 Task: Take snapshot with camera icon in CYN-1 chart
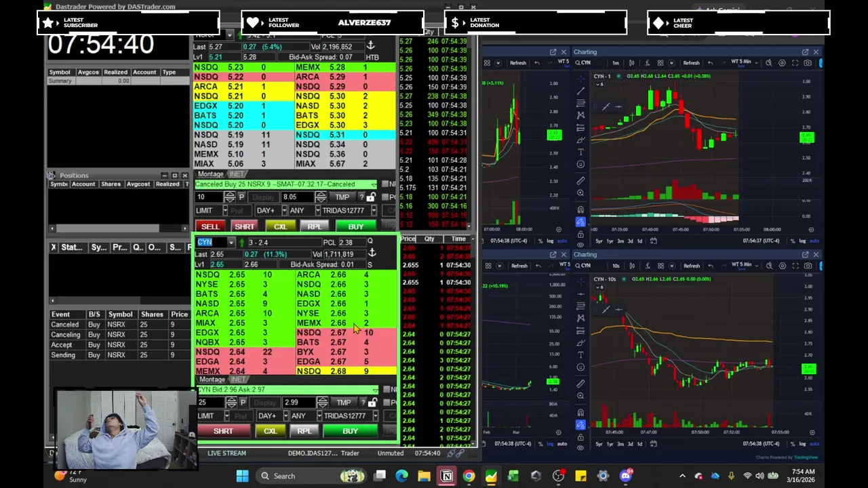(x=808, y=63)
